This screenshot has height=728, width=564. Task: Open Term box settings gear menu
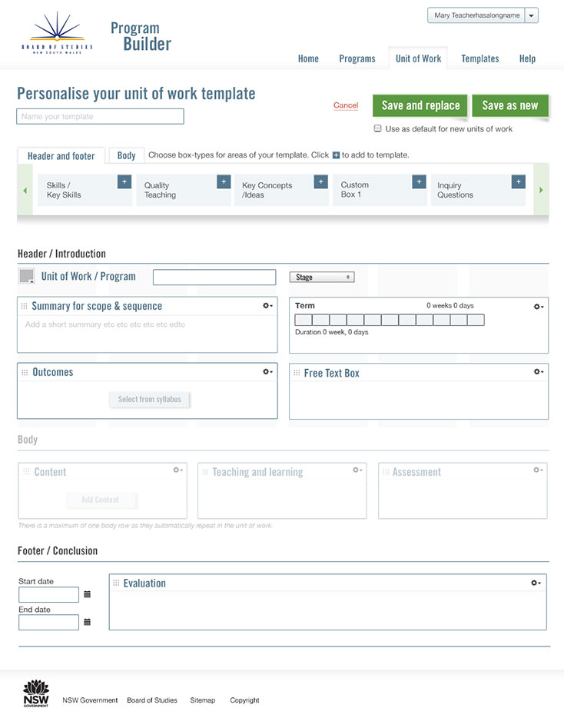click(539, 307)
